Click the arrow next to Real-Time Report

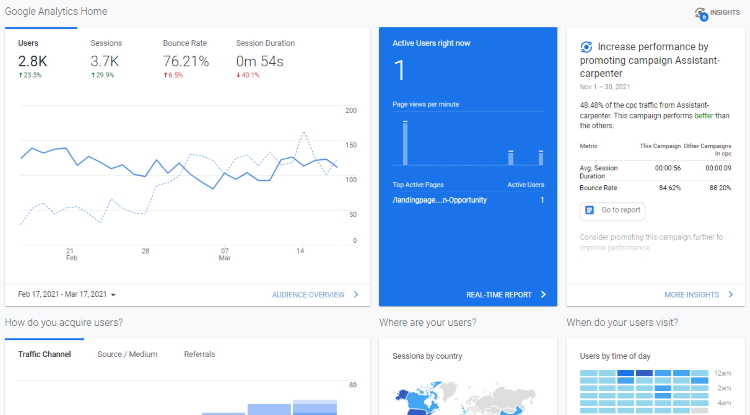(x=543, y=295)
